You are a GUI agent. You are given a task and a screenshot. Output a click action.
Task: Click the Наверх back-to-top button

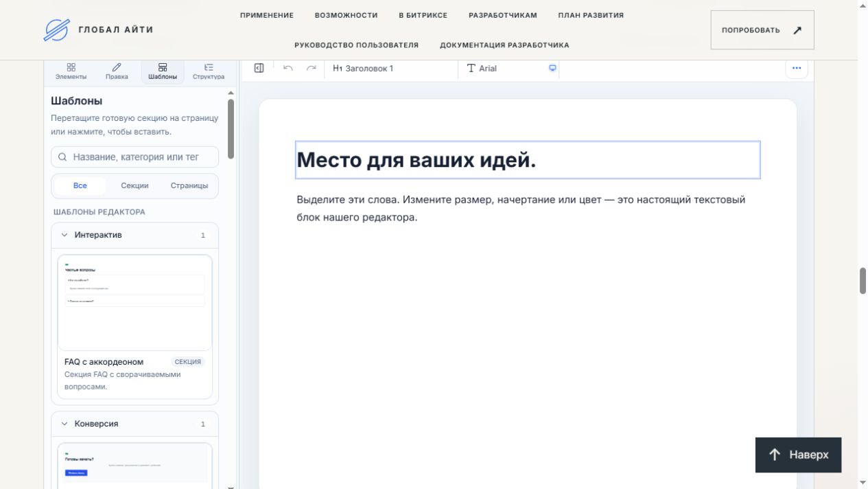tap(798, 455)
